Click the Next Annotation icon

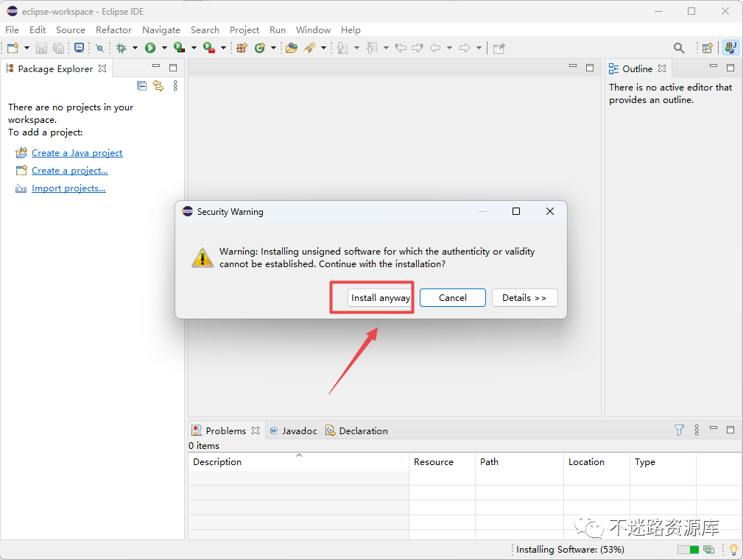click(342, 48)
